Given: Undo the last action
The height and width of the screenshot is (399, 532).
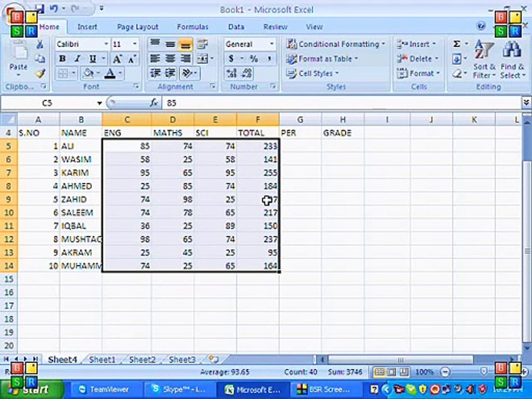Looking at the screenshot, I should point(54,8).
